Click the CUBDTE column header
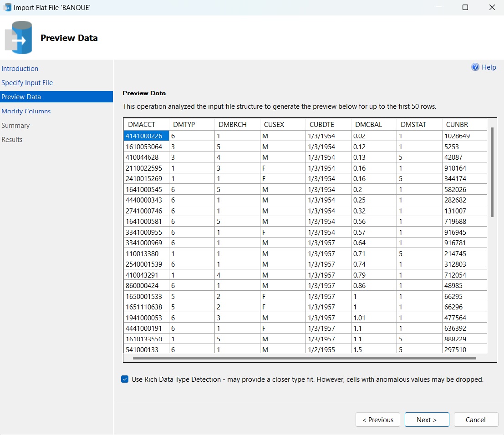 point(322,125)
